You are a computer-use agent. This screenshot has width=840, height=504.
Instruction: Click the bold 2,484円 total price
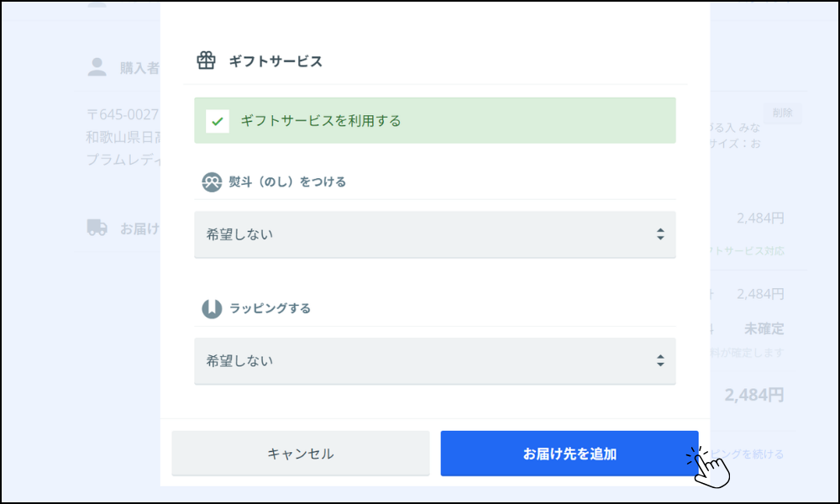(x=754, y=395)
